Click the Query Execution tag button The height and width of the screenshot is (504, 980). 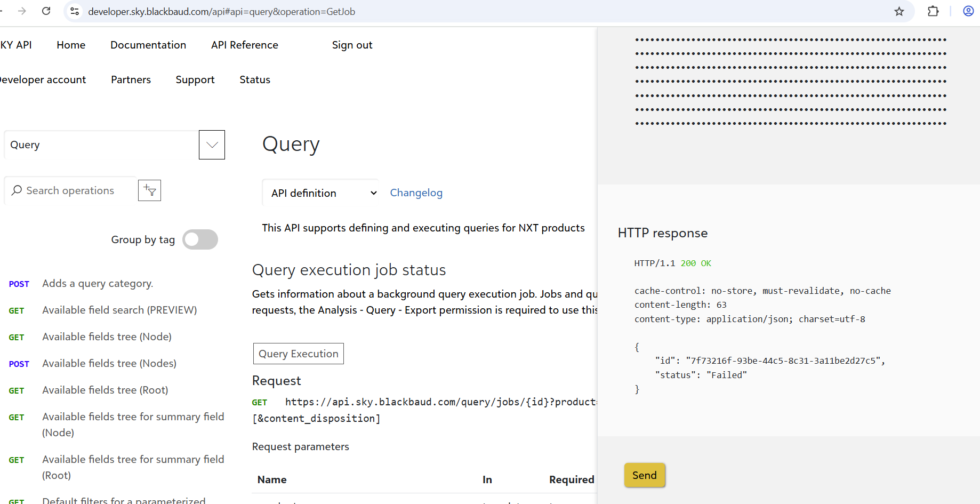pos(298,354)
